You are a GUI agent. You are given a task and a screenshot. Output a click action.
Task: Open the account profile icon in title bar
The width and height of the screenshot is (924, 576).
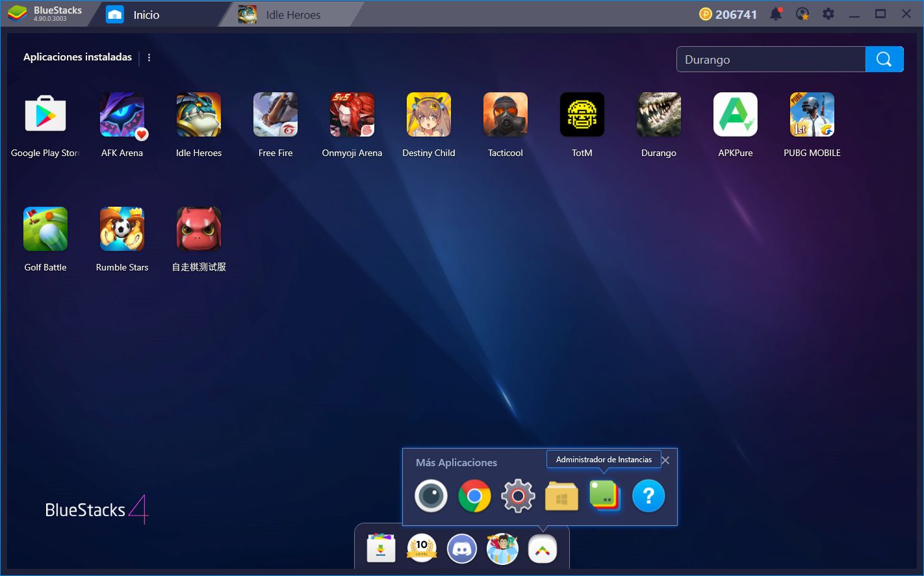coord(802,14)
